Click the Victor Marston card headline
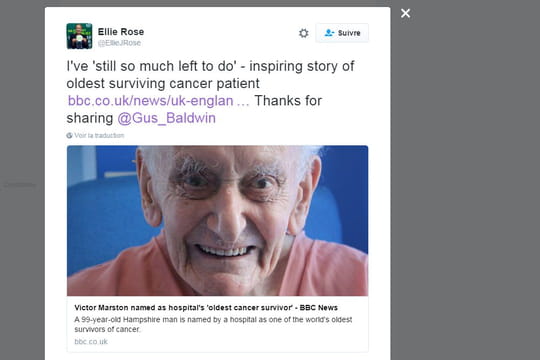Screen dimensions: 540x360 (206, 308)
